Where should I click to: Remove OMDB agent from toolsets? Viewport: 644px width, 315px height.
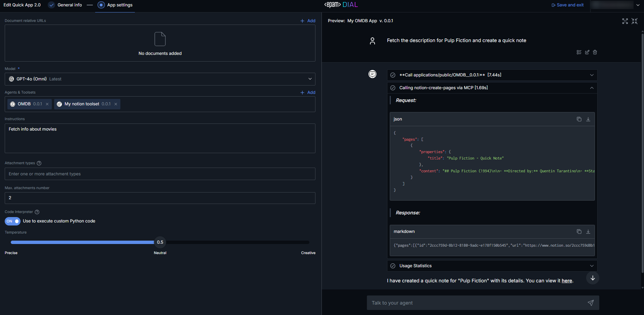[47, 104]
